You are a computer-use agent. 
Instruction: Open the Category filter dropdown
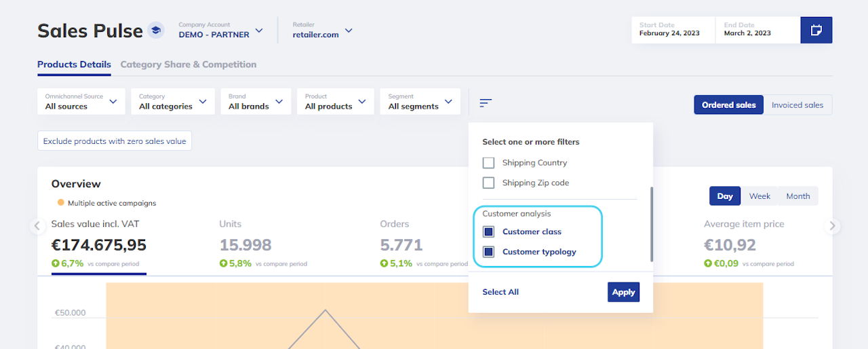[x=172, y=102]
